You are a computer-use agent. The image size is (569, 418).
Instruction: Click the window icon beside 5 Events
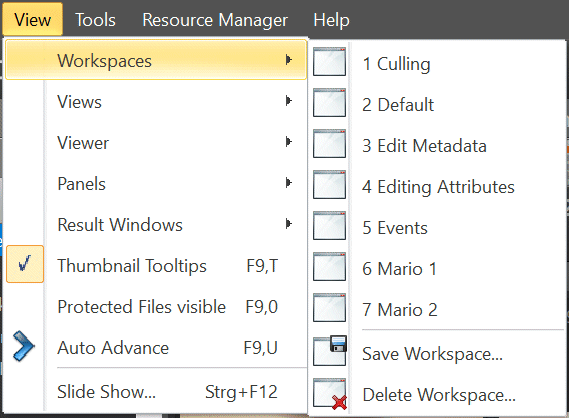click(x=329, y=226)
